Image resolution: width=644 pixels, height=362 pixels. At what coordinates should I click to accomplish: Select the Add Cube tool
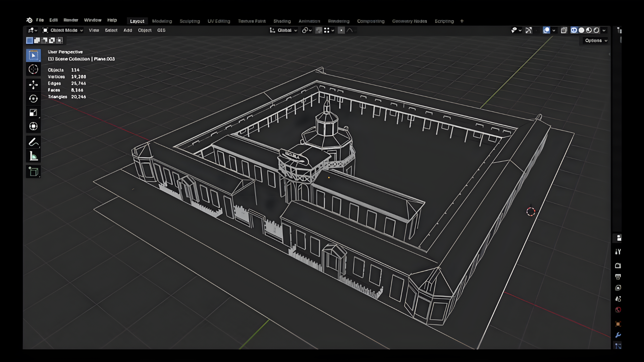tap(33, 172)
